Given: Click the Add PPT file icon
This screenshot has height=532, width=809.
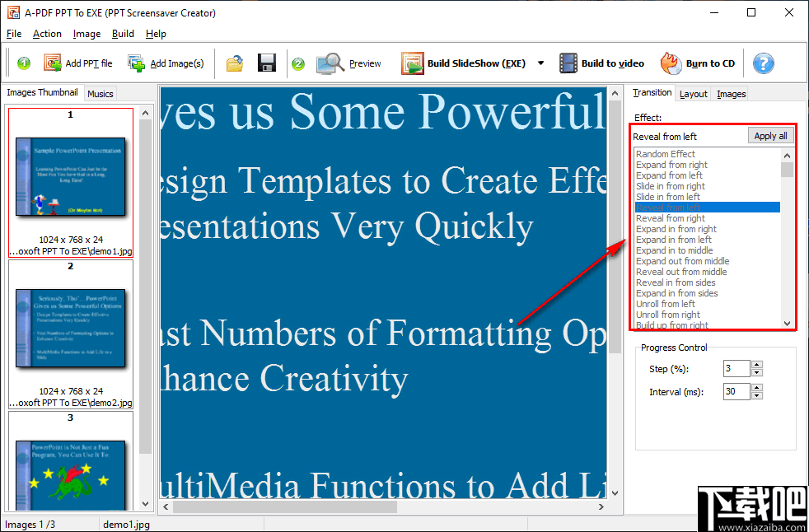Looking at the screenshot, I should coord(53,63).
